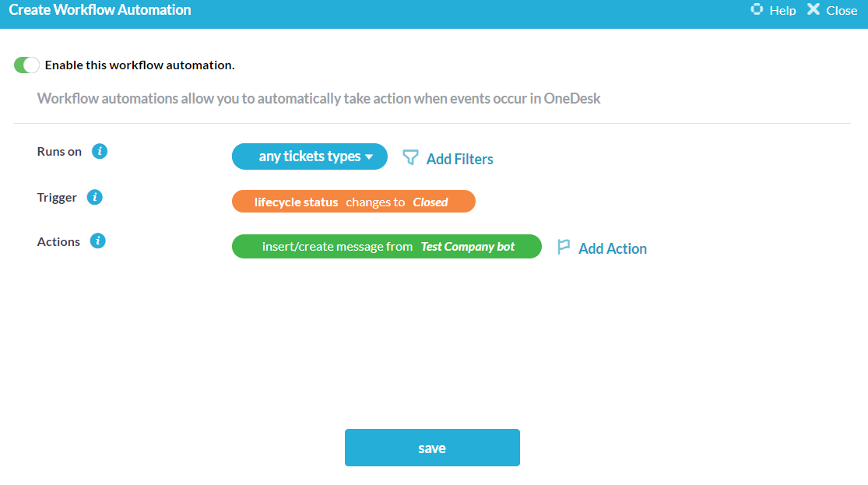Edit the 'insert/create message from' action
868x485 pixels.
[x=337, y=246]
